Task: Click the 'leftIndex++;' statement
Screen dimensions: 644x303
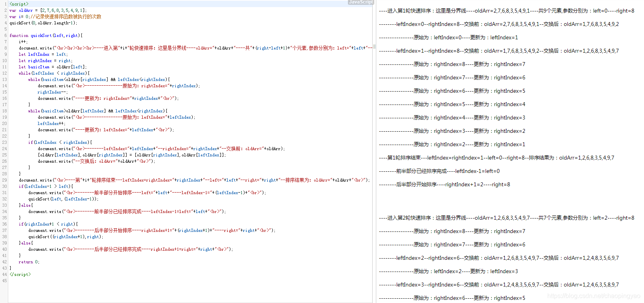Action: click(52, 123)
